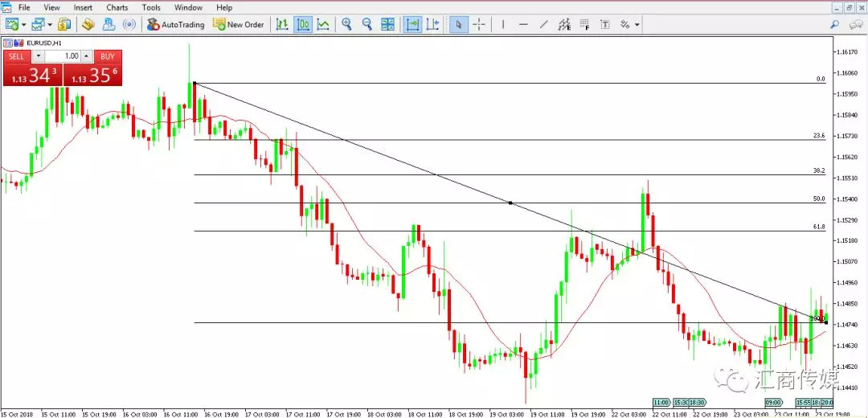Open the Window menu
The width and height of the screenshot is (868, 418).
[188, 8]
